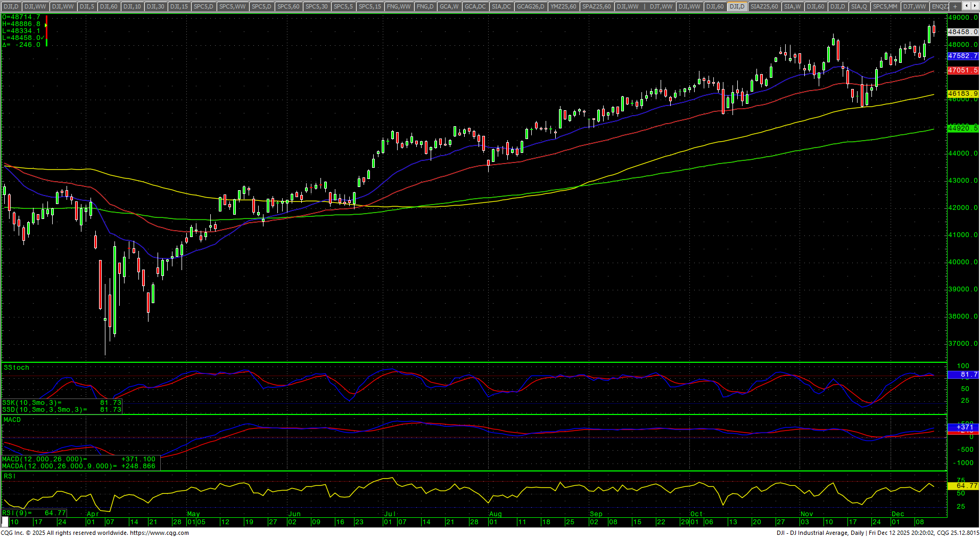The width and height of the screenshot is (980, 537).
Task: Open the https://www.cqg.com link
Action: click(159, 533)
